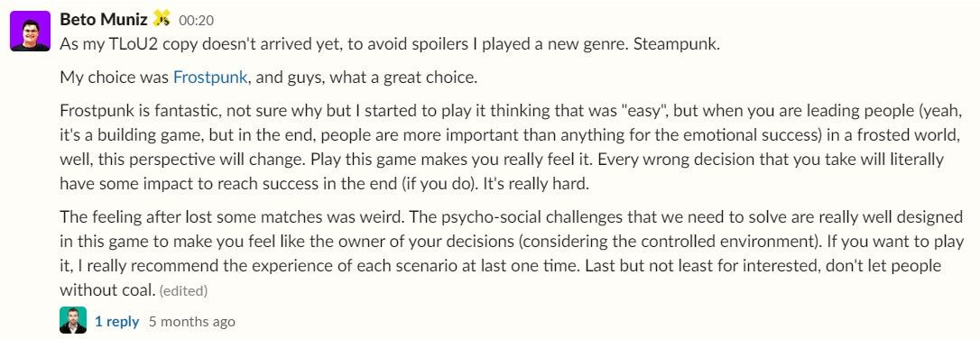Click the My choice was line

coord(268,78)
